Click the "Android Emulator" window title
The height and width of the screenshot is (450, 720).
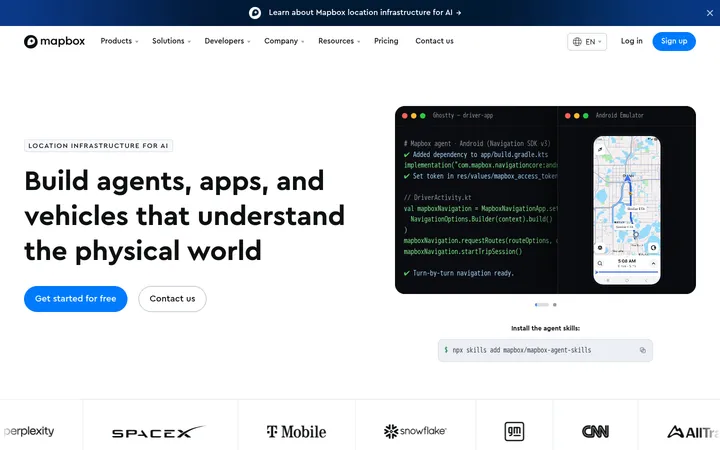(619, 116)
